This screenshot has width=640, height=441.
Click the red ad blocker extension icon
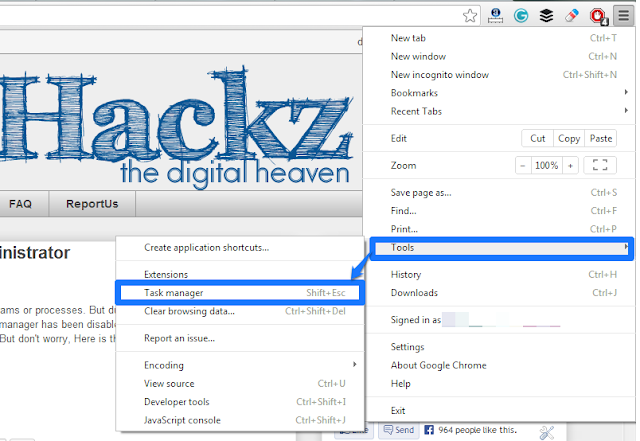[598, 16]
